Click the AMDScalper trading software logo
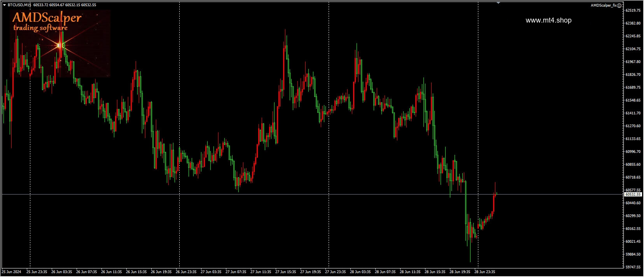Image resolution: width=644 pixels, height=277 pixels. point(60,44)
